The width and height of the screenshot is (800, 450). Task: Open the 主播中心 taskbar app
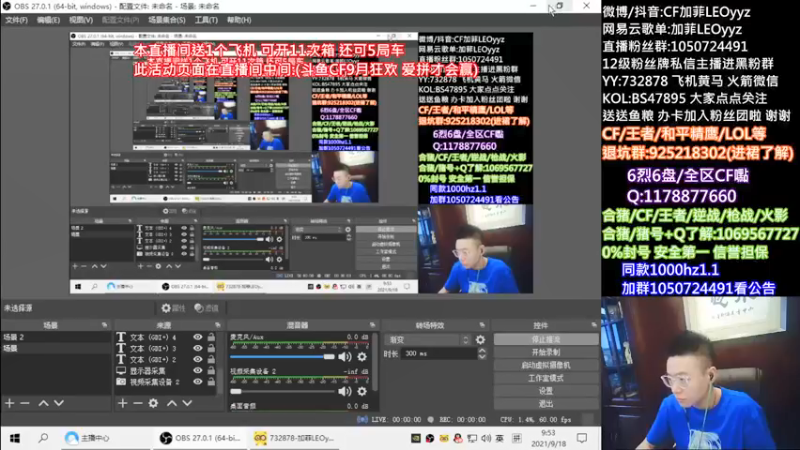pos(88,438)
